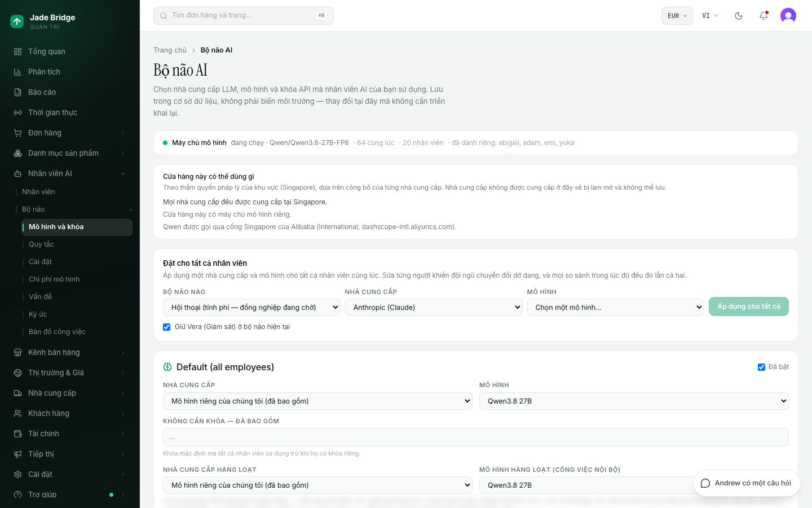Open Anthropic (Claude) provider dropdown
812x508 pixels.
coord(434,307)
